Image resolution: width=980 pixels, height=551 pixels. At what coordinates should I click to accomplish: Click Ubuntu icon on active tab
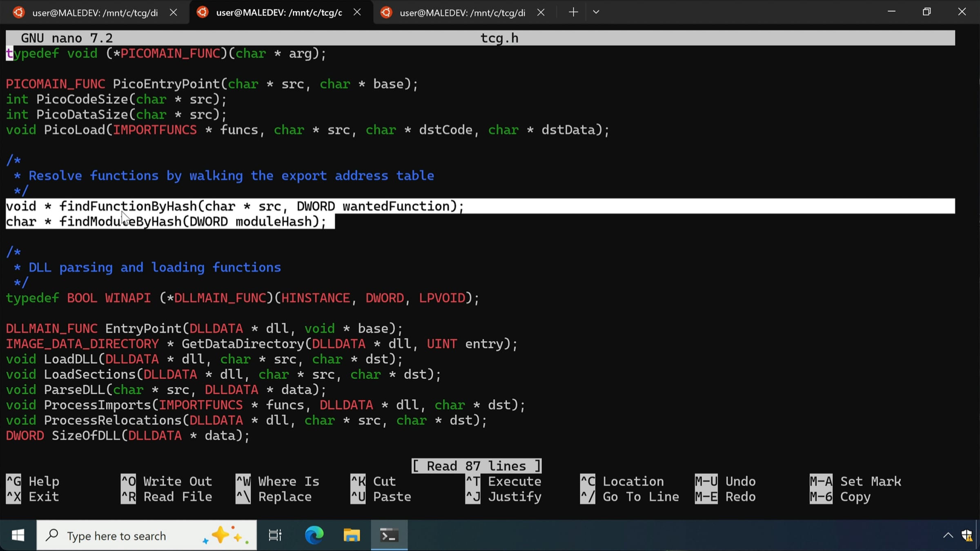pos(202,12)
